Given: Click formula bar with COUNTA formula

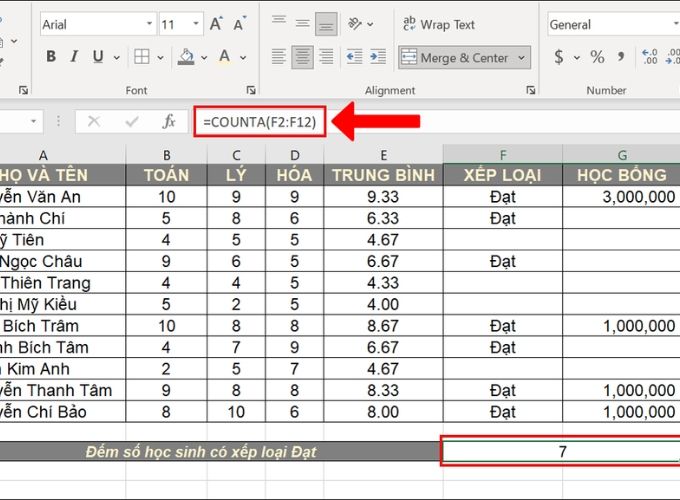Looking at the screenshot, I should coord(260,122).
